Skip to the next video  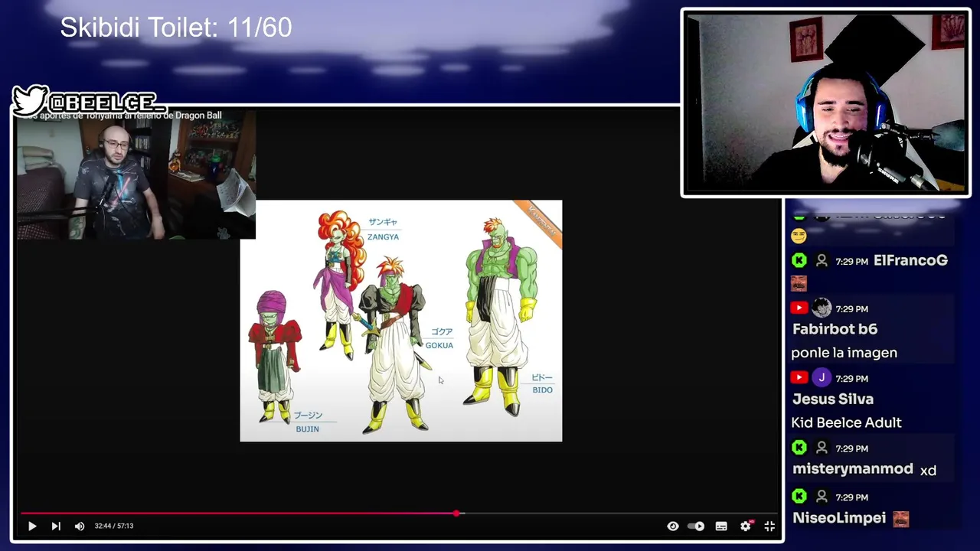coord(56,526)
